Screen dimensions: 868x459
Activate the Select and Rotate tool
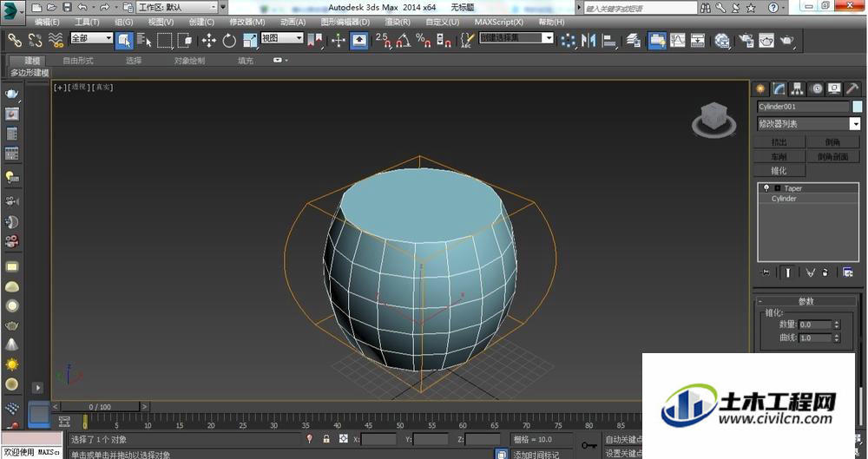point(228,41)
